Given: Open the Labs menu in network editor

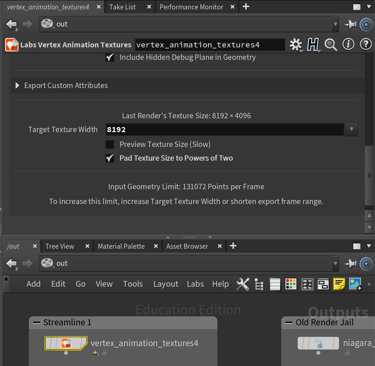Looking at the screenshot, I should pos(195,284).
